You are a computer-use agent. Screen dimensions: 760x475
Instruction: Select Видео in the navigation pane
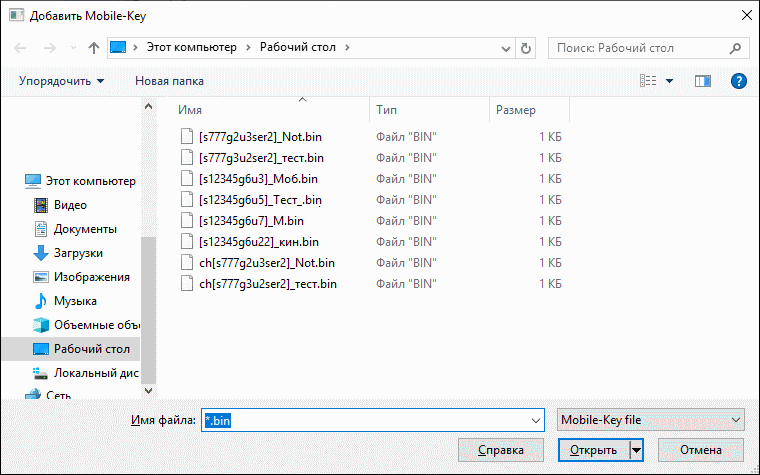tap(70, 205)
